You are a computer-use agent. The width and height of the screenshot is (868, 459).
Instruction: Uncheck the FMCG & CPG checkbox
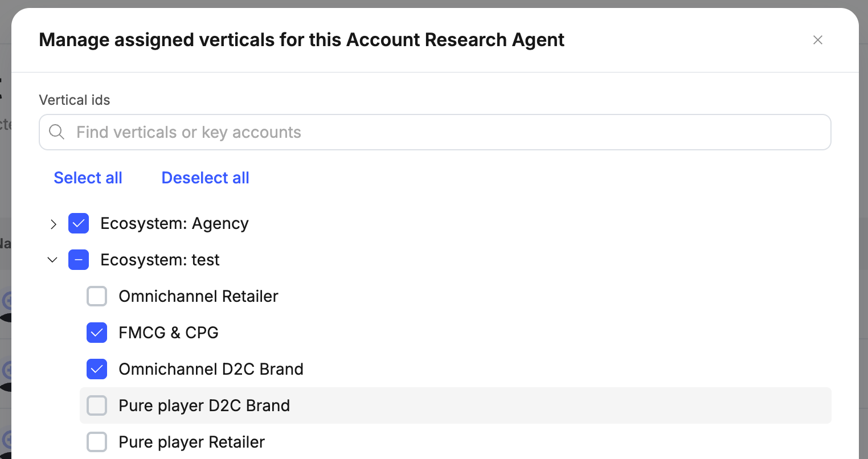click(x=97, y=333)
